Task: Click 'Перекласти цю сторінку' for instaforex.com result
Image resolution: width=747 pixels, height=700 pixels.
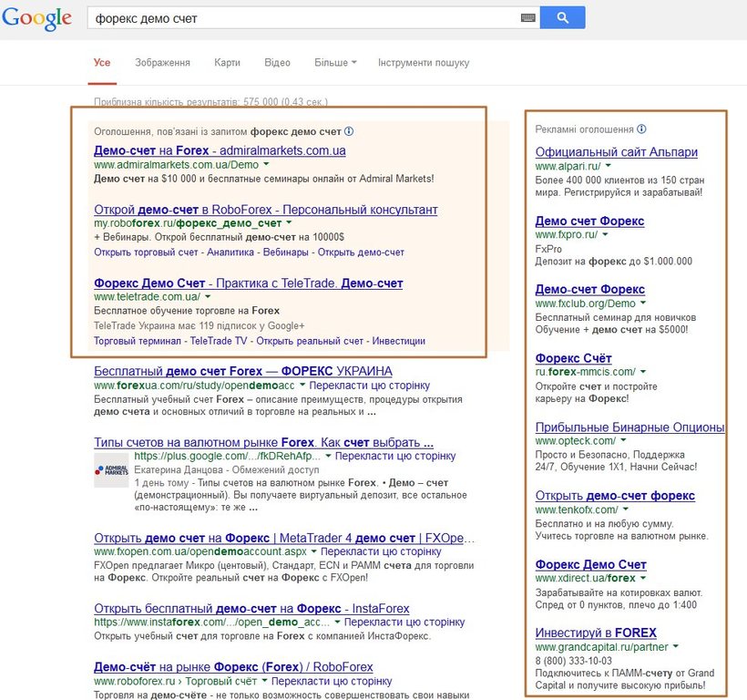Action: tap(404, 622)
